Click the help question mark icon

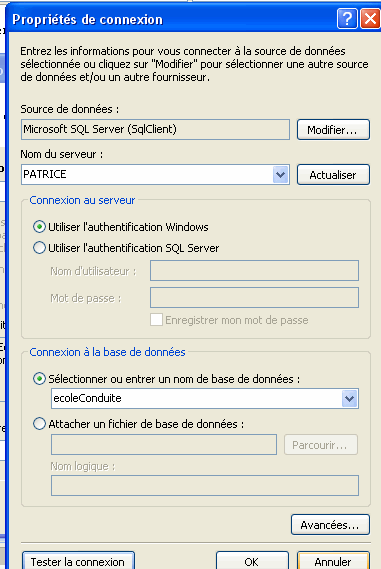[x=347, y=18]
